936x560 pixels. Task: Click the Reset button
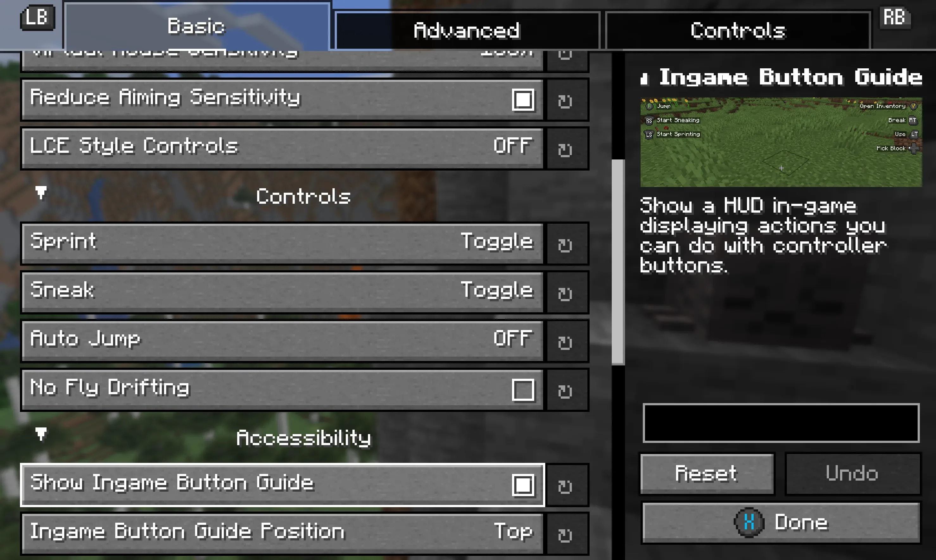[707, 474]
